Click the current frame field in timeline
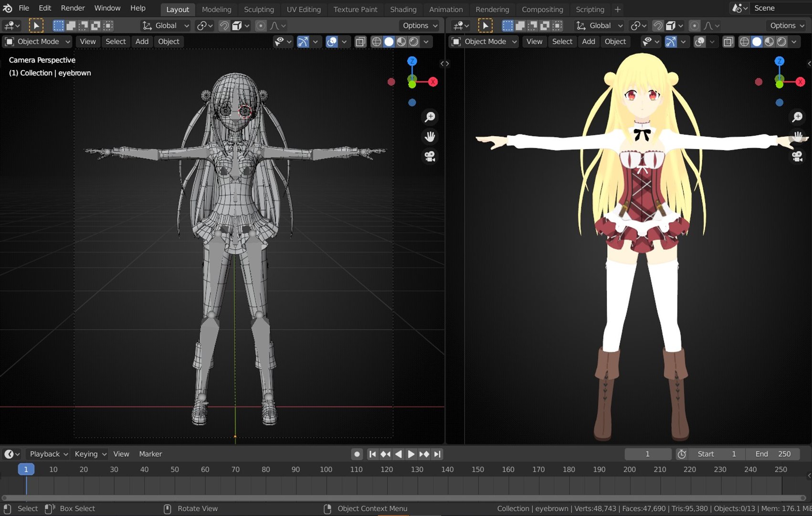This screenshot has height=516, width=812. pos(648,454)
